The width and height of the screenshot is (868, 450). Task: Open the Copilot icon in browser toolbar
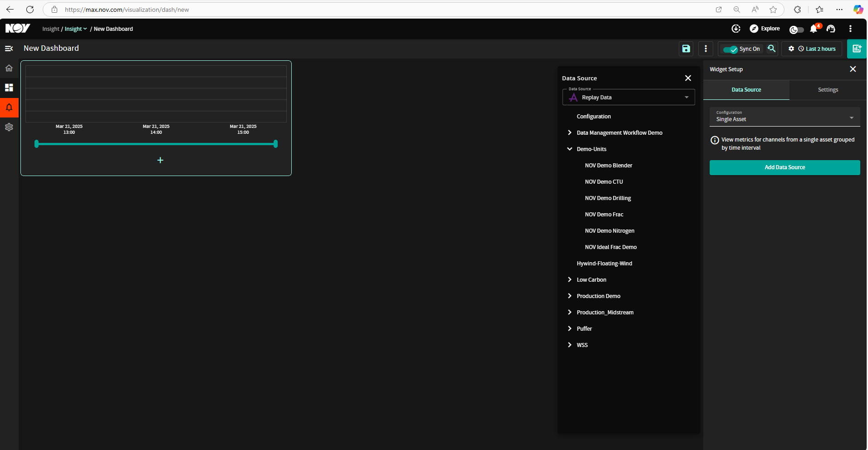pyautogui.click(x=858, y=10)
